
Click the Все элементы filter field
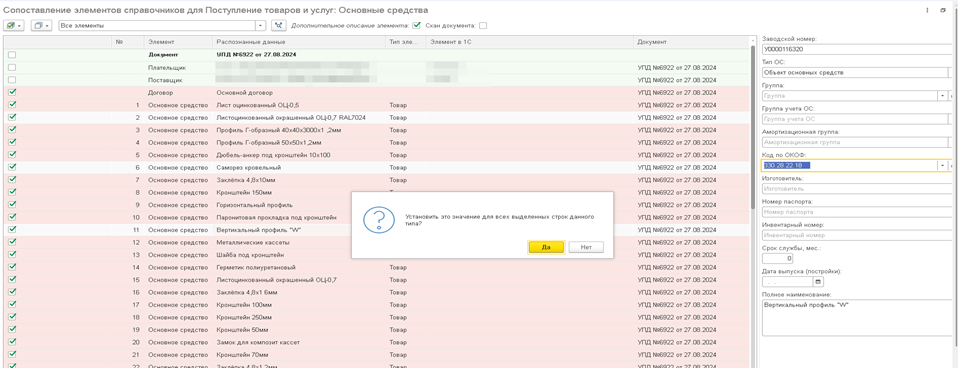pyautogui.click(x=157, y=26)
